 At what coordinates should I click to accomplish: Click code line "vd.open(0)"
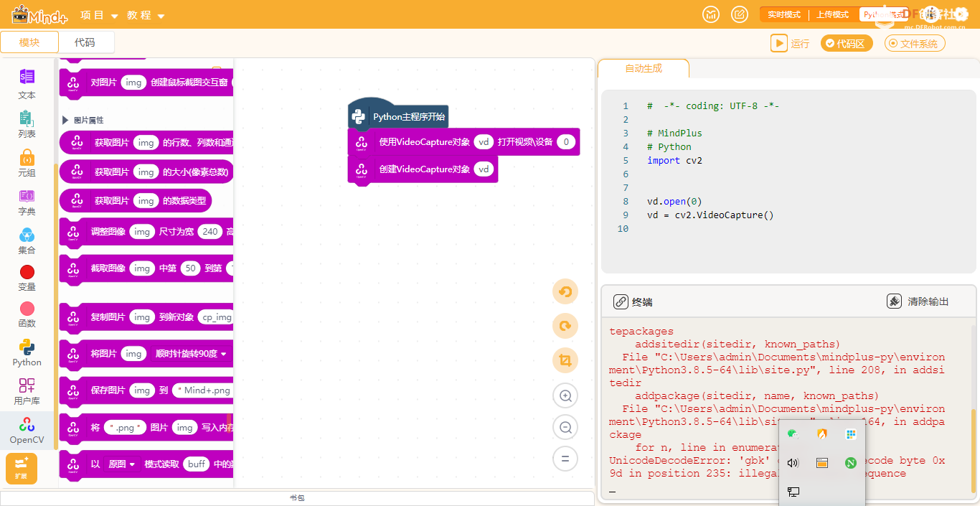(x=674, y=202)
